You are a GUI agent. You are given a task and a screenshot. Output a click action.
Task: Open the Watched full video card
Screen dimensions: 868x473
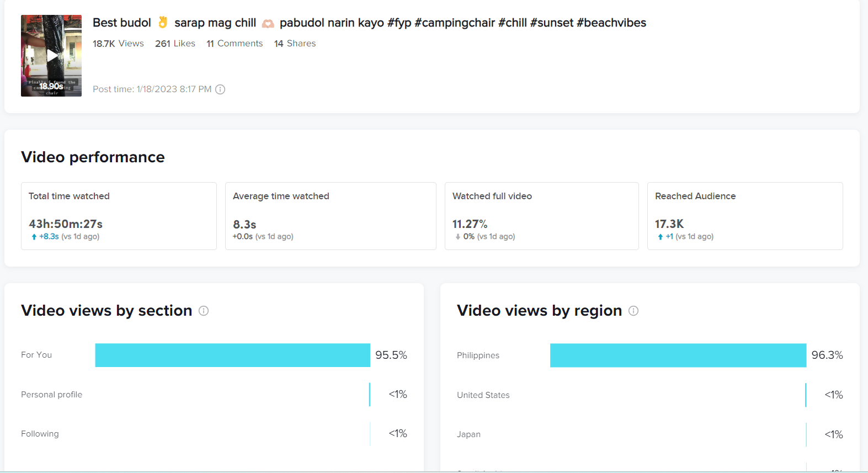[x=541, y=216]
